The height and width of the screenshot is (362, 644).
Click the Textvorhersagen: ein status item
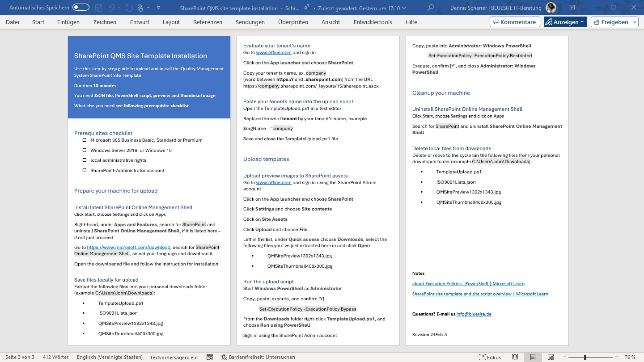point(174,357)
